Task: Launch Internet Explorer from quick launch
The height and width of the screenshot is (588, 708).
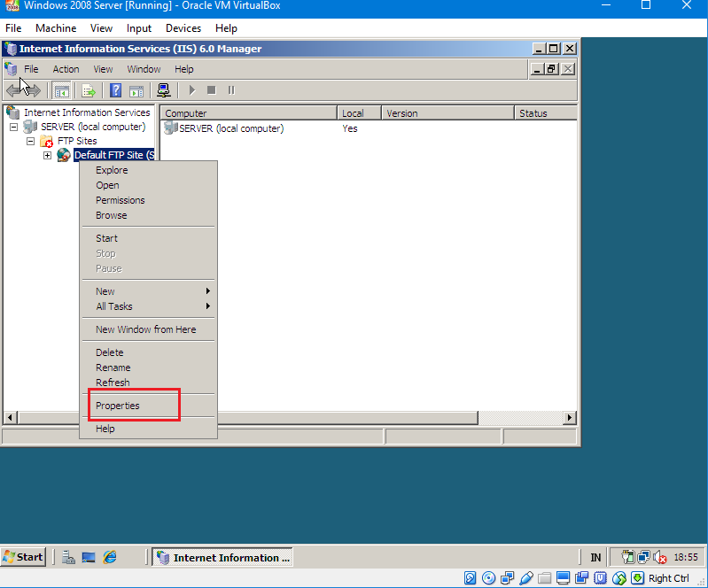Action: 110,558
